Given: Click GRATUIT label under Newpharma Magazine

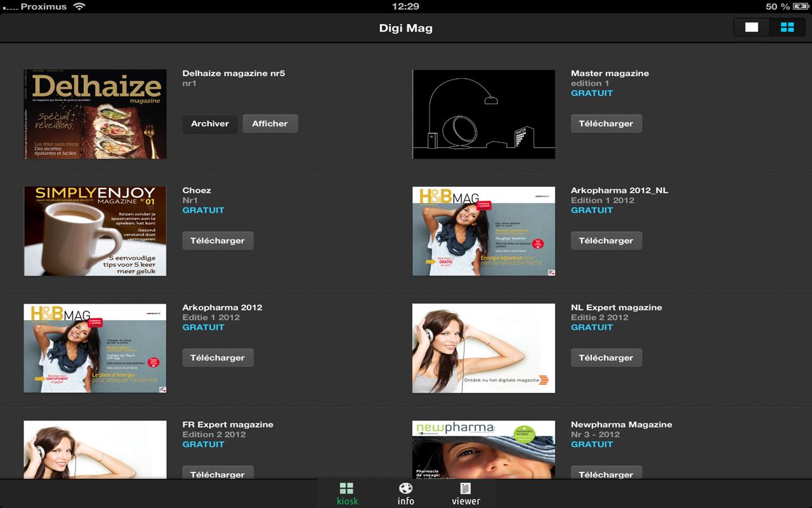Looking at the screenshot, I should click(x=592, y=444).
